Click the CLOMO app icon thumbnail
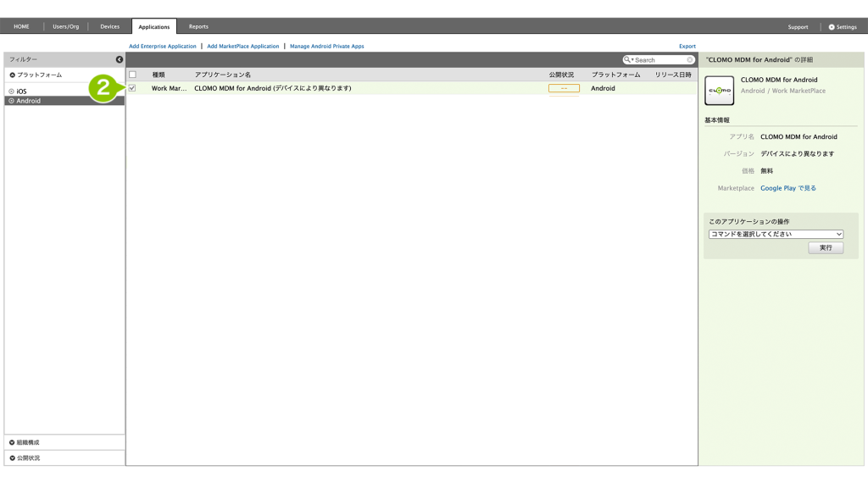 point(719,91)
